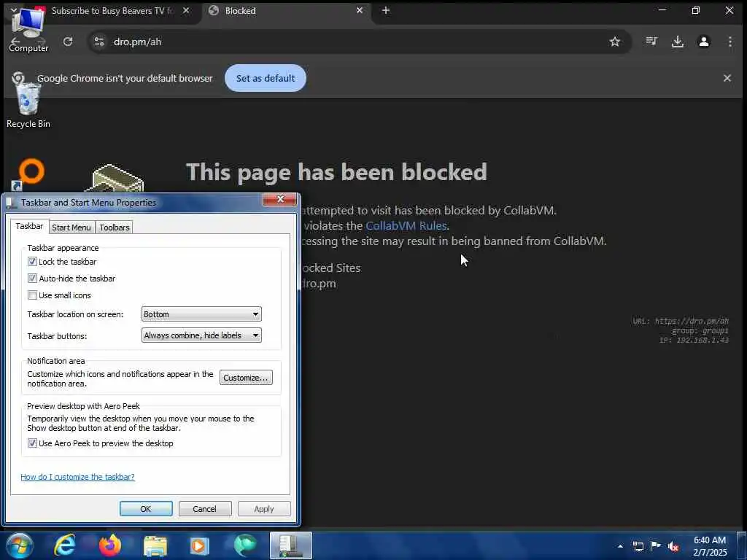Enable Use small icons checkbox

pos(32,295)
